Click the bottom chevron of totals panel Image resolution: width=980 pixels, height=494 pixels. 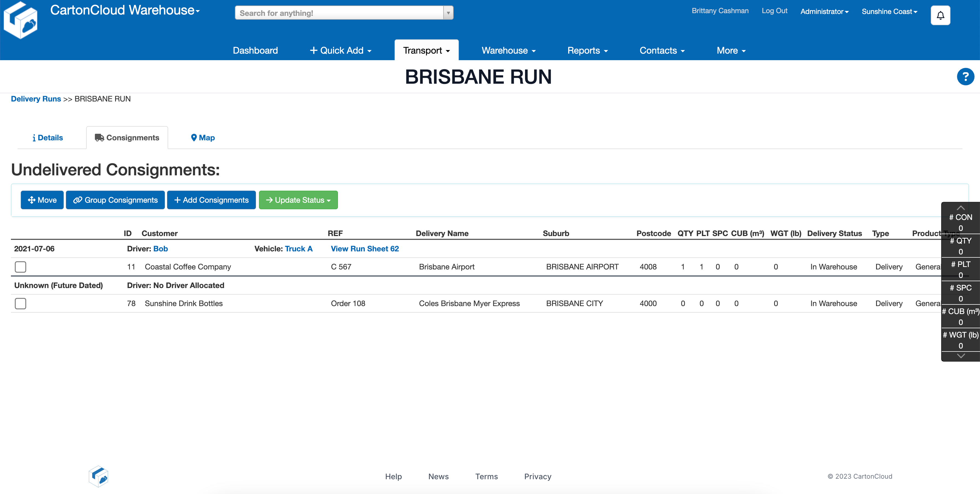tap(960, 356)
